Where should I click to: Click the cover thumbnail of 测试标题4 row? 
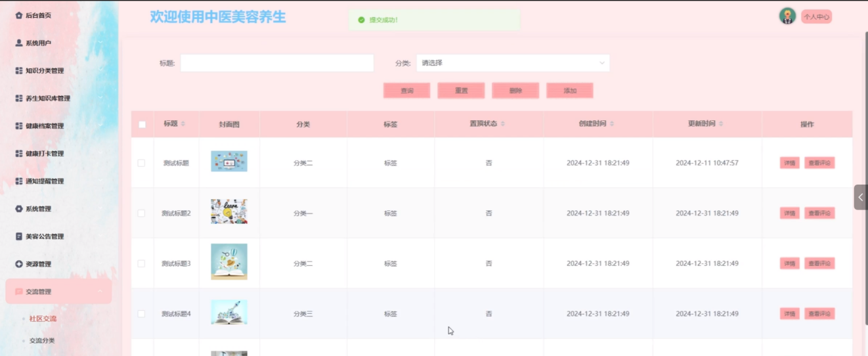click(x=229, y=312)
